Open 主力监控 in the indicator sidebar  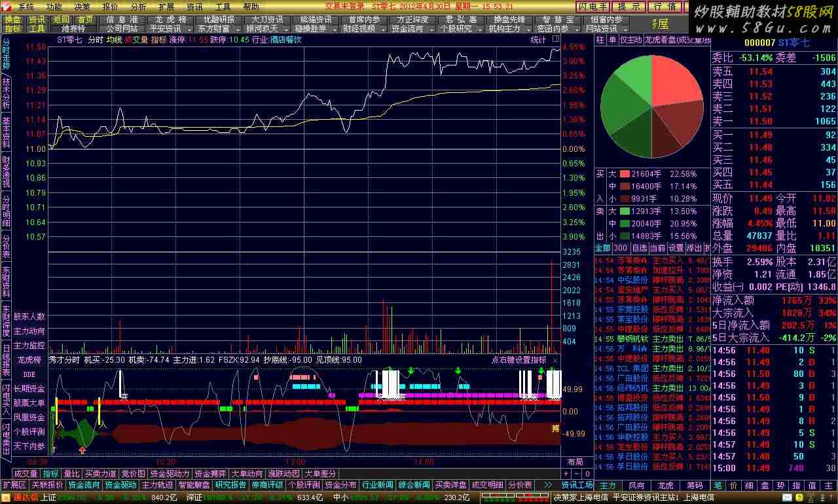29,345
